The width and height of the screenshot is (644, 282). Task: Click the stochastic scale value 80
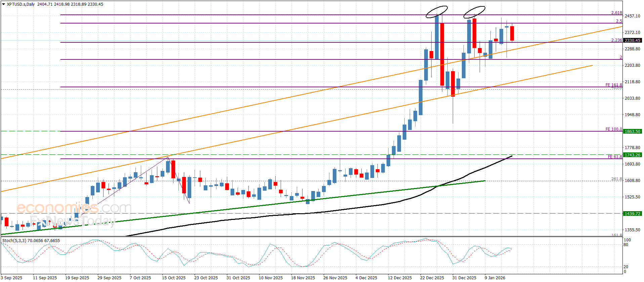pyautogui.click(x=626, y=245)
